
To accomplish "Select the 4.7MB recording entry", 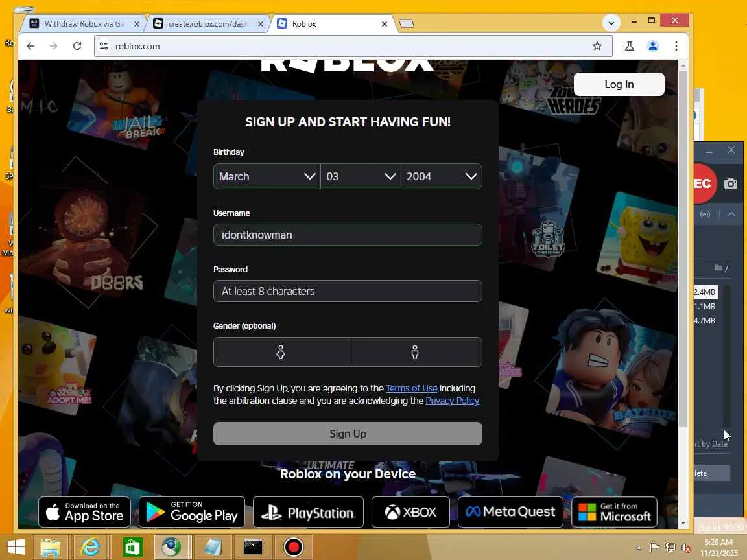I will [x=705, y=320].
